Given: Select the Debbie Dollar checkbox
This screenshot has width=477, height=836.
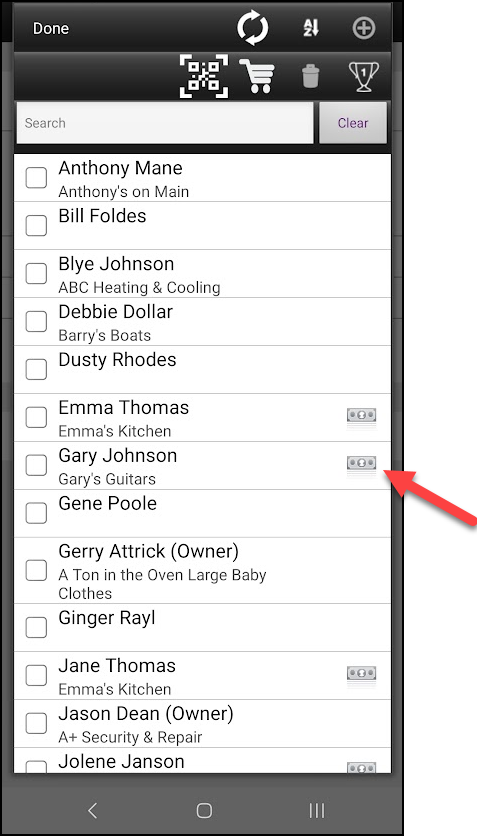Looking at the screenshot, I should [36, 321].
